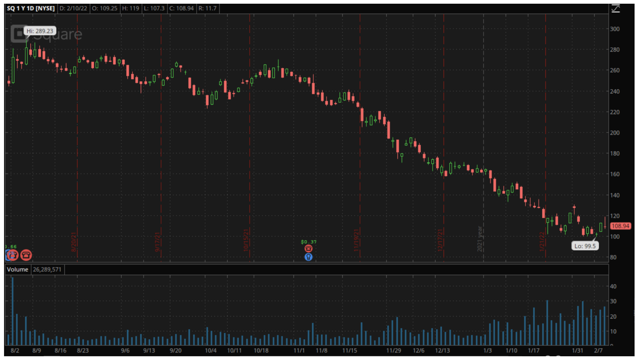The height and width of the screenshot is (364, 644).
Task: Click the red 108.94 last price tag
Action: click(x=620, y=226)
